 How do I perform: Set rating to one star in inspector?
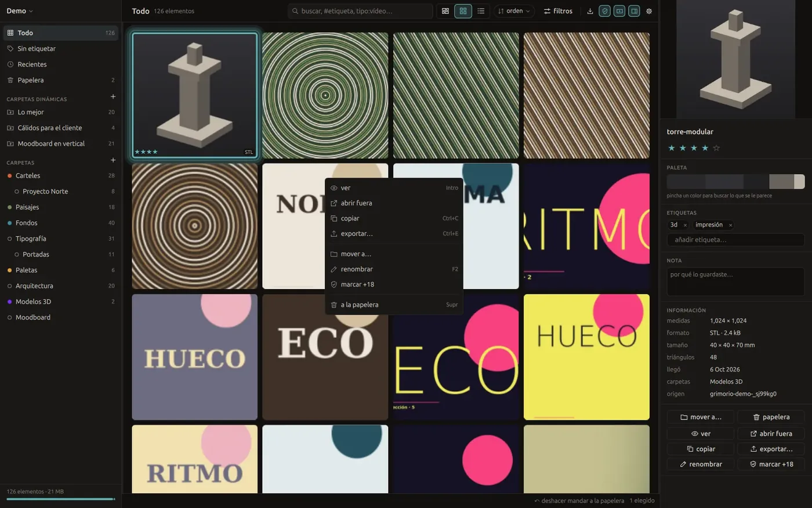coord(672,148)
